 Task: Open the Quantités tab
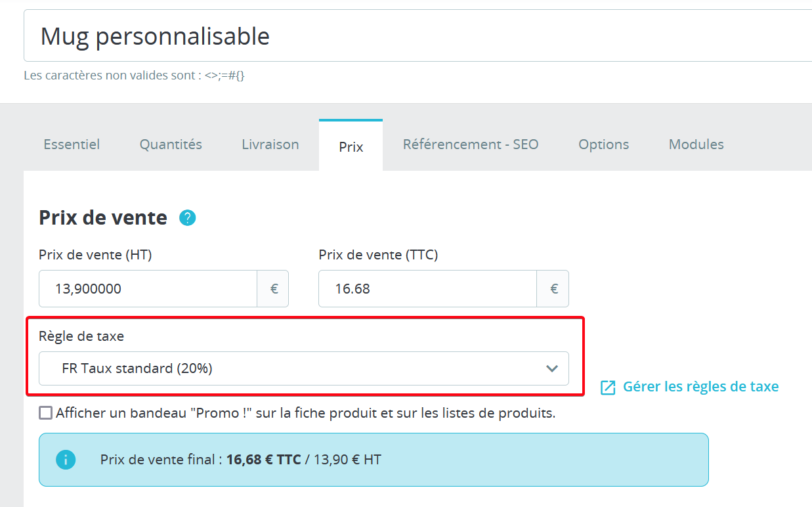tap(171, 144)
